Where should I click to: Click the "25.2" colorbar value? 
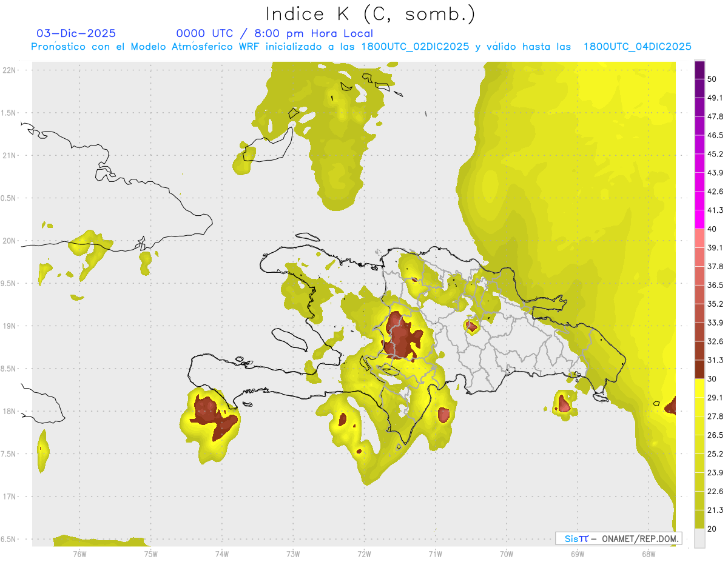[715, 454]
